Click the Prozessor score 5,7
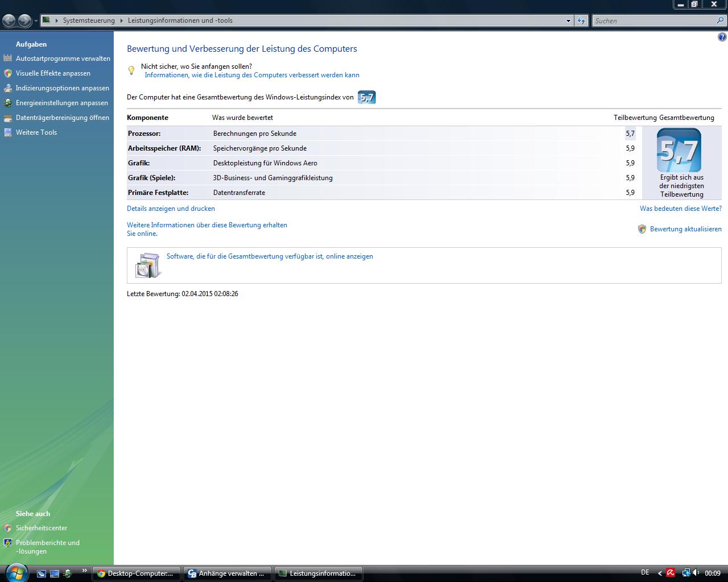 tap(630, 134)
